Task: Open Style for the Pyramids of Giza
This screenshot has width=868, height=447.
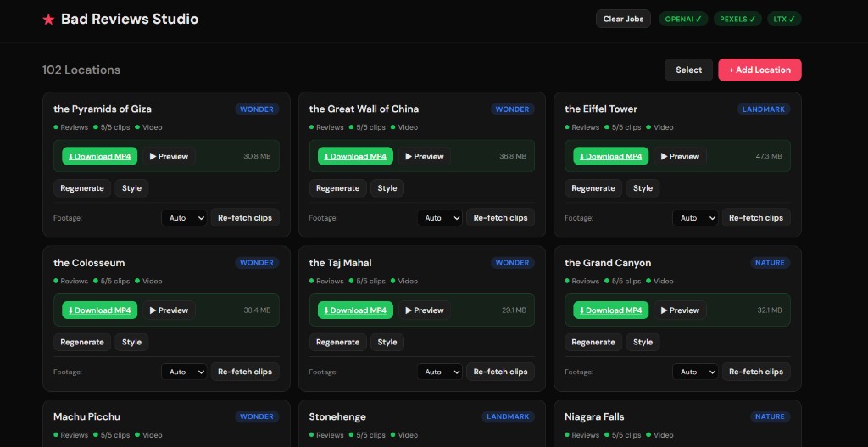Action: 131,188
